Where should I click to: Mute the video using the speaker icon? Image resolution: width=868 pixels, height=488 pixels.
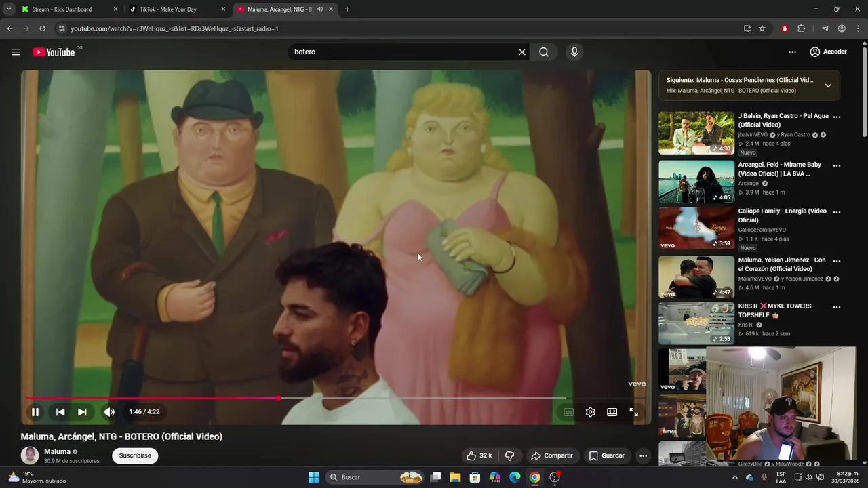tap(109, 412)
